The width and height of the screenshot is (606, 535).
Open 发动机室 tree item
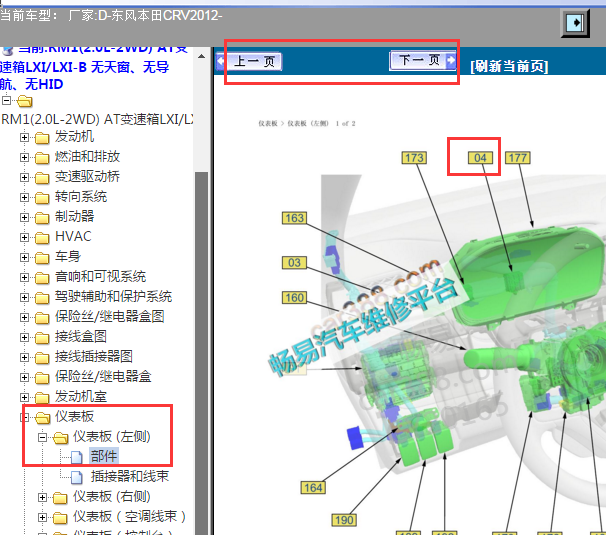tap(80, 397)
